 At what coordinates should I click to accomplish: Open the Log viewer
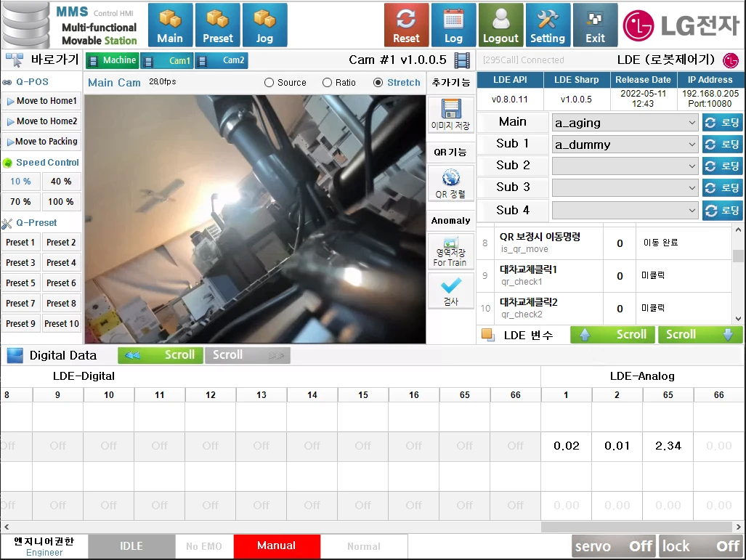click(453, 25)
